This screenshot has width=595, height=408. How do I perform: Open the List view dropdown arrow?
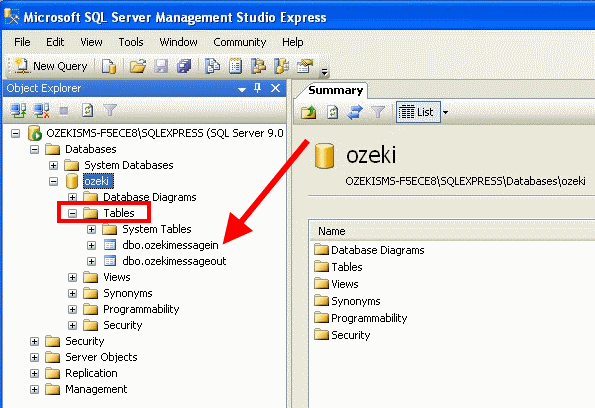pyautogui.click(x=445, y=112)
